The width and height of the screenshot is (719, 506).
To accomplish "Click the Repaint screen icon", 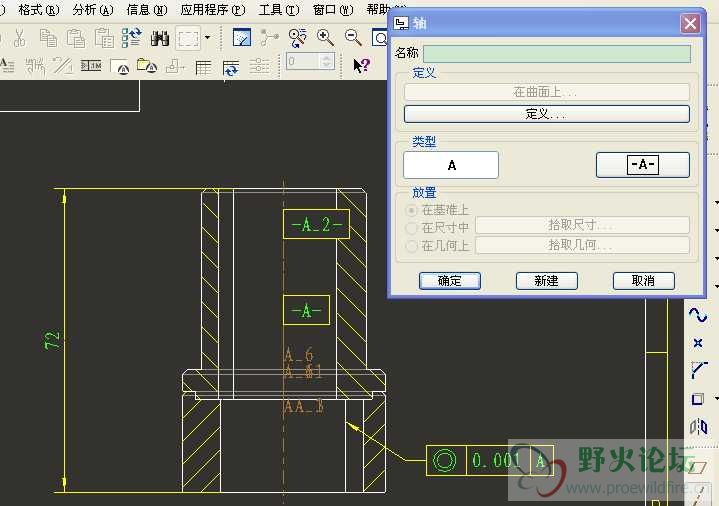I will [x=242, y=38].
